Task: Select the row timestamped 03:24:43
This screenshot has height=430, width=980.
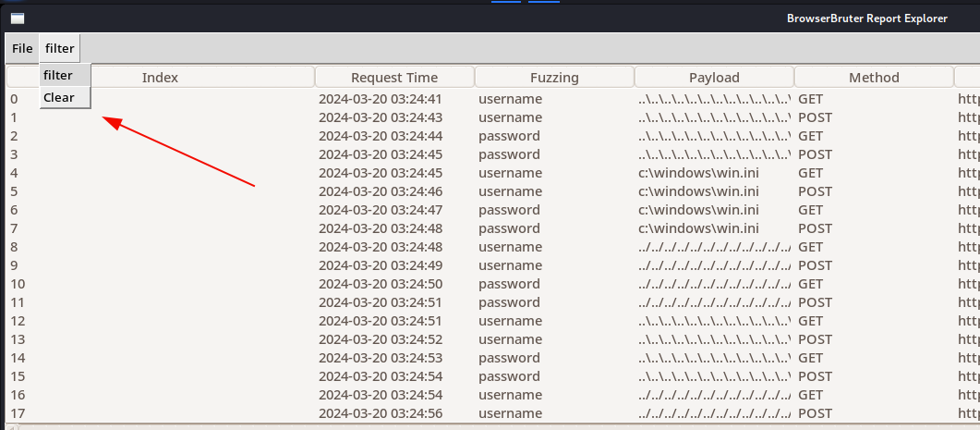Action: click(492, 117)
